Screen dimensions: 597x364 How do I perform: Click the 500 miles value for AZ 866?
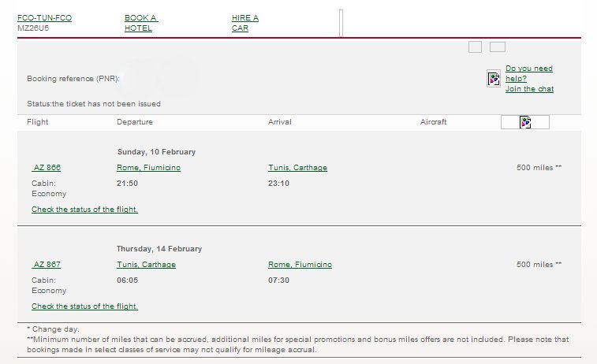(x=539, y=167)
